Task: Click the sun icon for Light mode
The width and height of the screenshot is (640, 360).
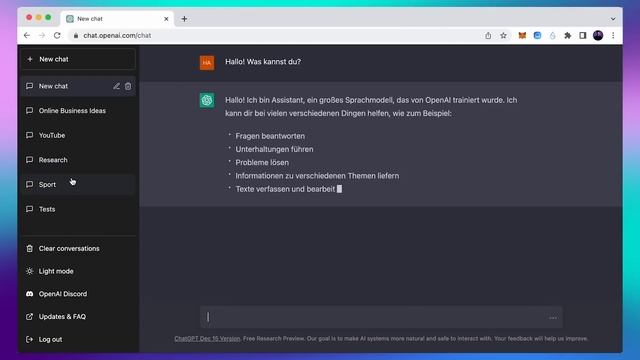Action: point(29,271)
